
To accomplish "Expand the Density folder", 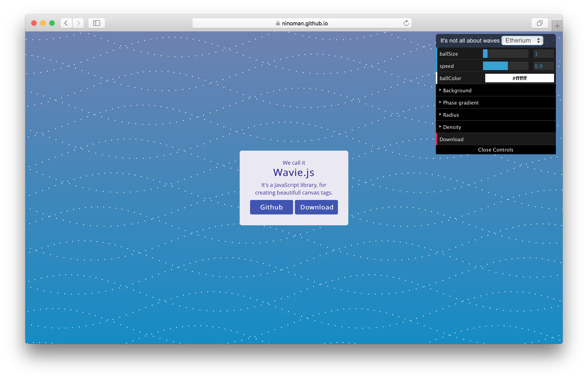I will point(452,127).
